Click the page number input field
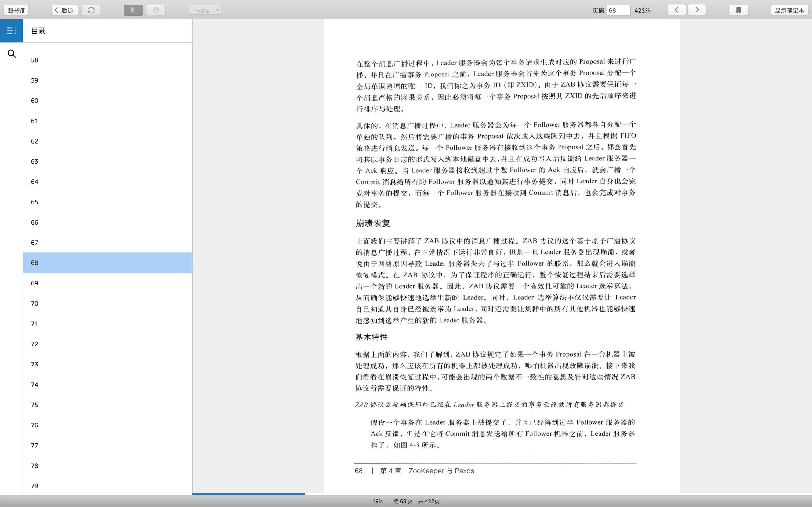The image size is (812, 507). (618, 10)
